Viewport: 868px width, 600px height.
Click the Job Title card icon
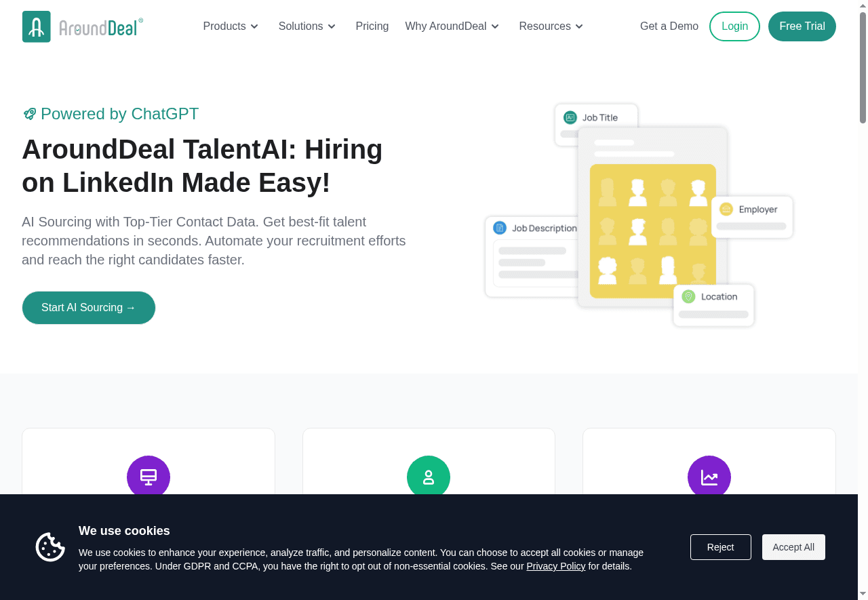coord(570,117)
